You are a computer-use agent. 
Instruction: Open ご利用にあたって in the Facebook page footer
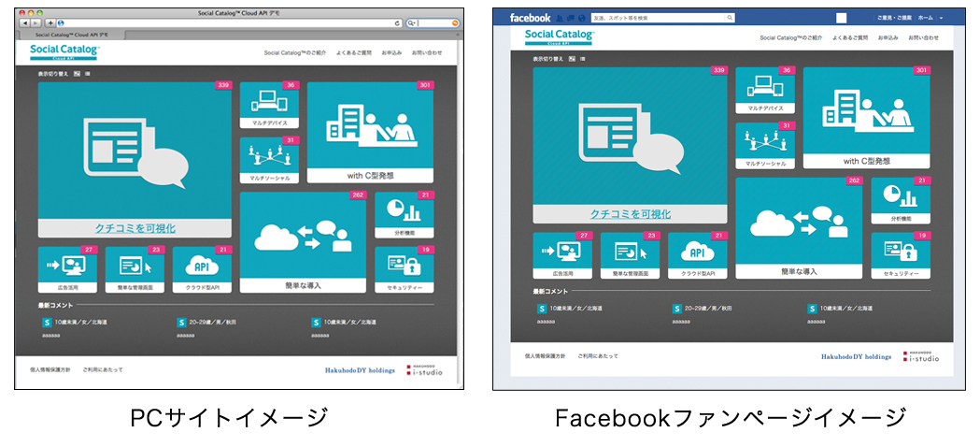[598, 355]
